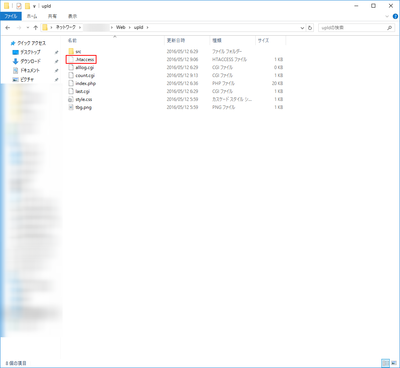Click Web in the address breadcrumb
The width and height of the screenshot is (400, 368).
click(x=121, y=27)
